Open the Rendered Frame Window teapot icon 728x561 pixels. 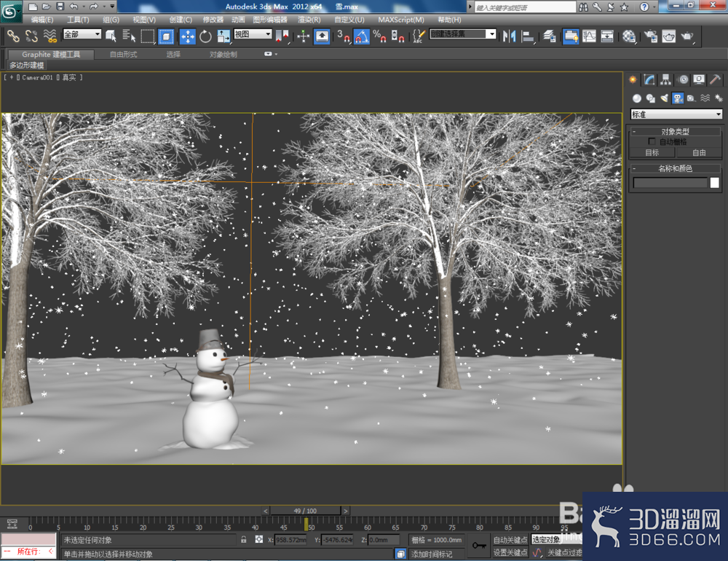pos(669,36)
